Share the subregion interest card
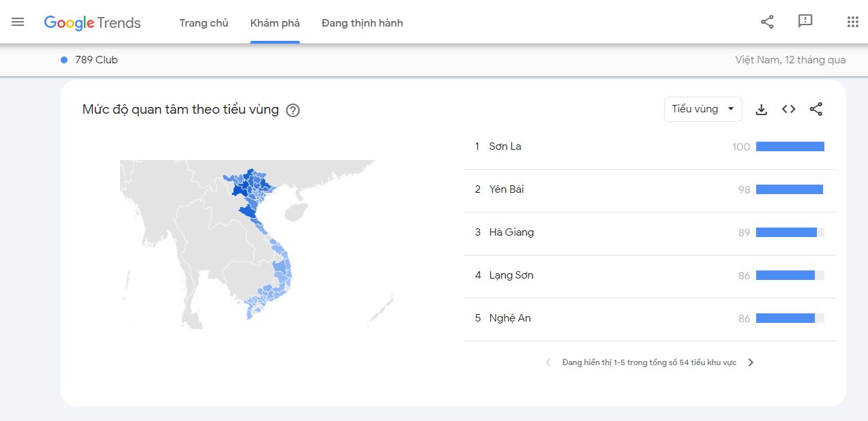 (816, 109)
